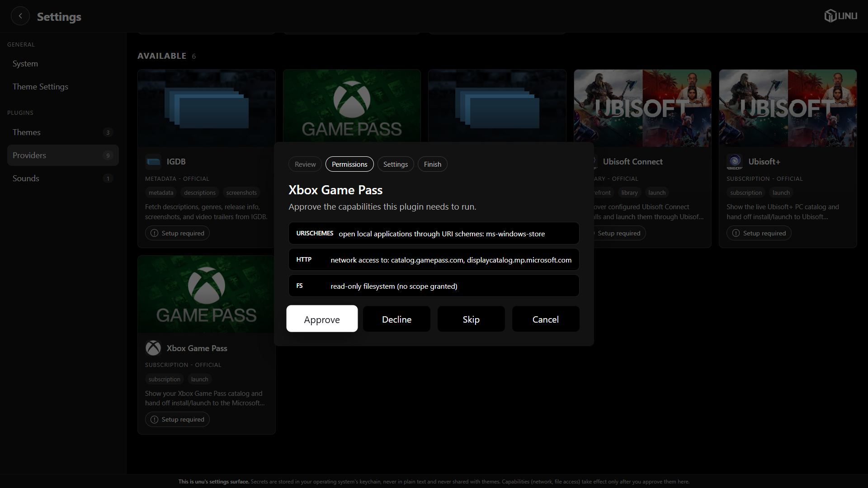Click the AVAILABLE section heading
868x488 pixels.
(x=162, y=56)
